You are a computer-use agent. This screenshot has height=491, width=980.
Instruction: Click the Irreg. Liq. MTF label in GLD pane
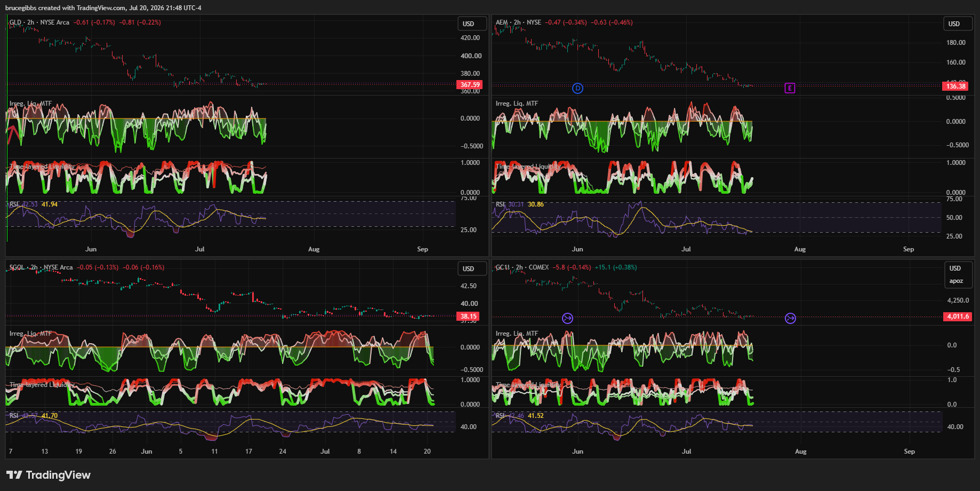point(30,104)
